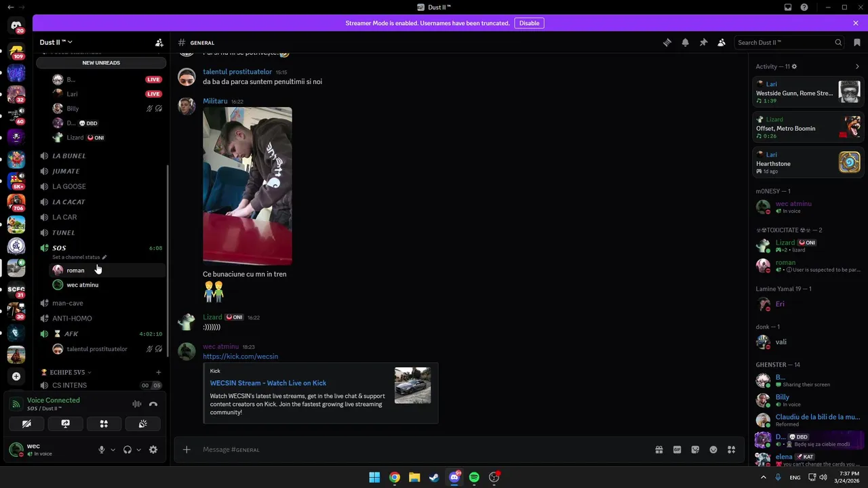
Task: Open Lari's Hearthstone activity card
Action: (808, 162)
